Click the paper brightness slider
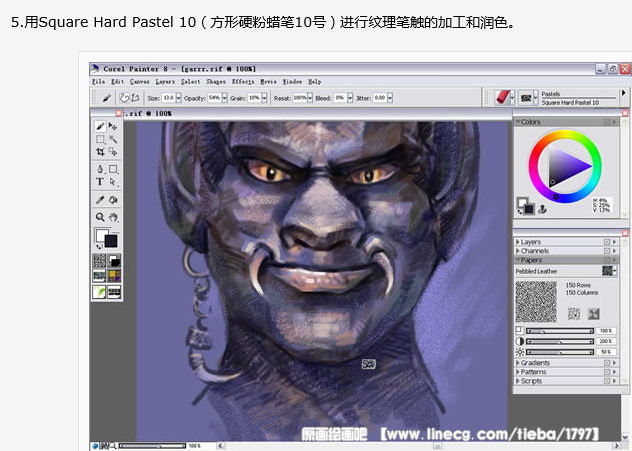This screenshot has height=451, width=632. coord(559,352)
